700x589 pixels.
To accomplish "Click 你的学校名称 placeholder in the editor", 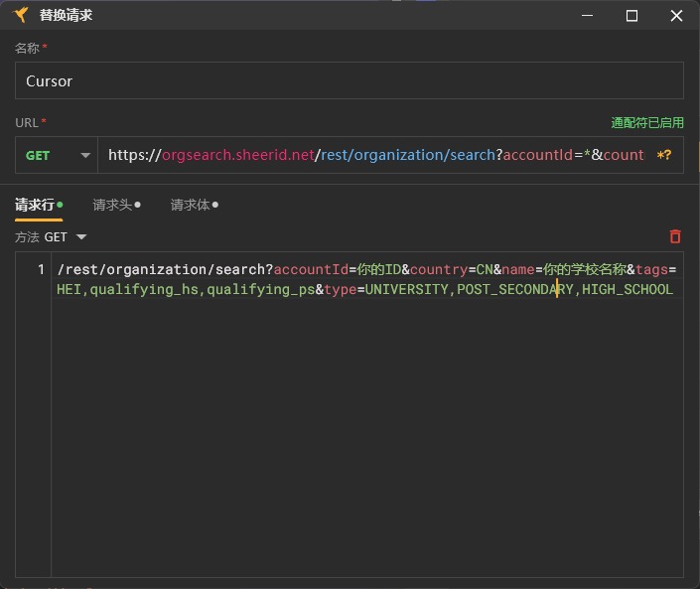I will [583, 270].
